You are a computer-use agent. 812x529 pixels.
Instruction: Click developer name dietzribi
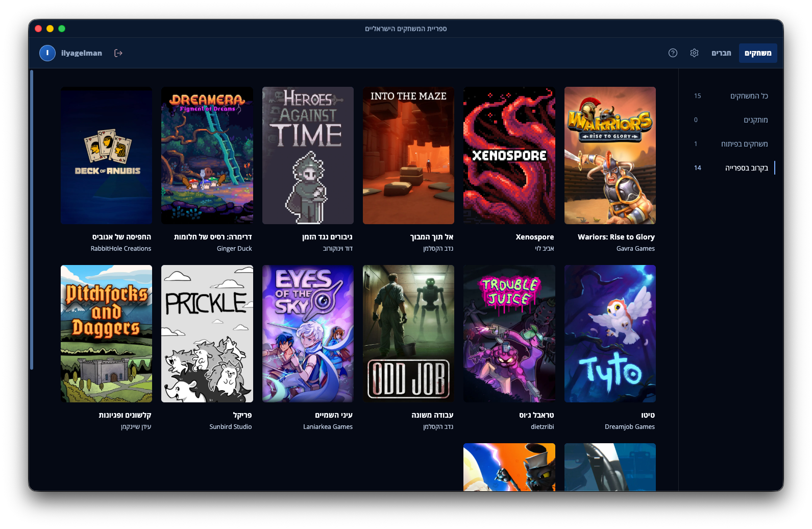543,427
